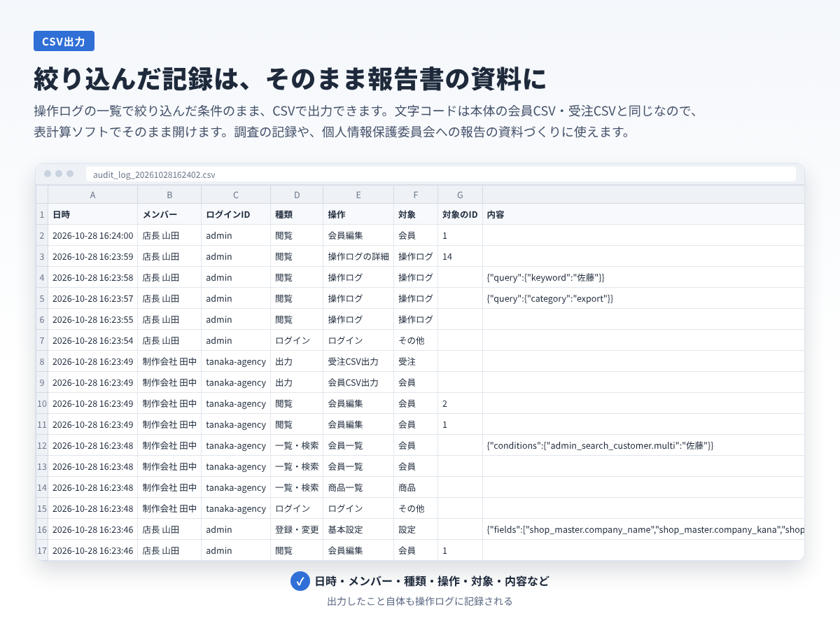Screen dimensions: 840x642
Task: Click the 商品一覧 cell
Action: [x=358, y=487]
